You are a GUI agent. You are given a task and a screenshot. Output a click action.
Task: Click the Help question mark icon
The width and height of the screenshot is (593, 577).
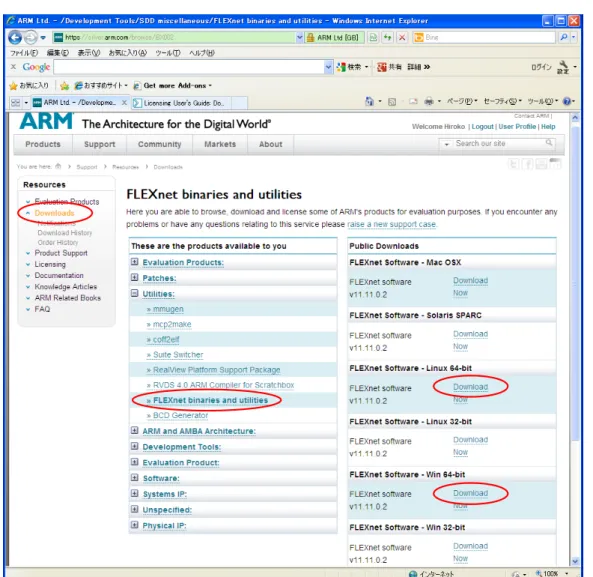[567, 101]
